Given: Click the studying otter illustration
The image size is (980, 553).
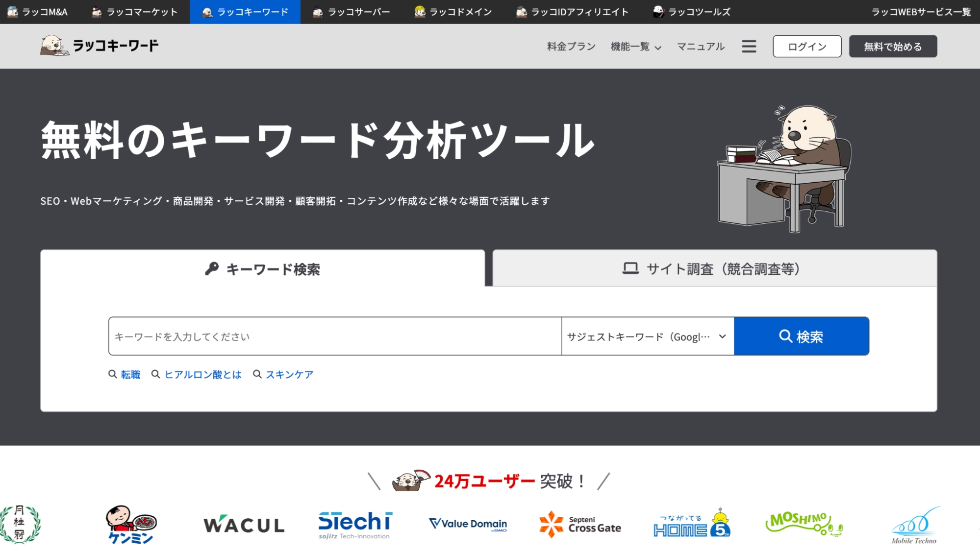Looking at the screenshot, I should pos(784,168).
